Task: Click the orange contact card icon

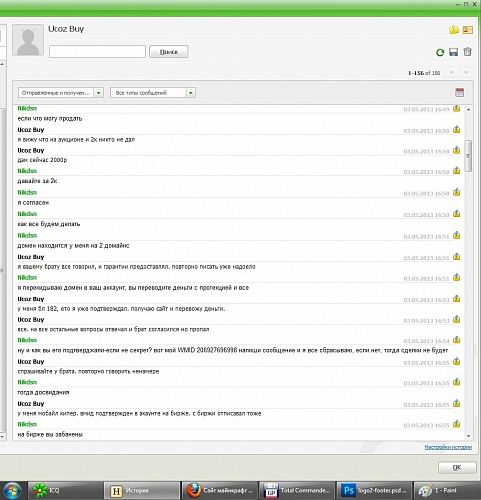Action: (x=467, y=30)
